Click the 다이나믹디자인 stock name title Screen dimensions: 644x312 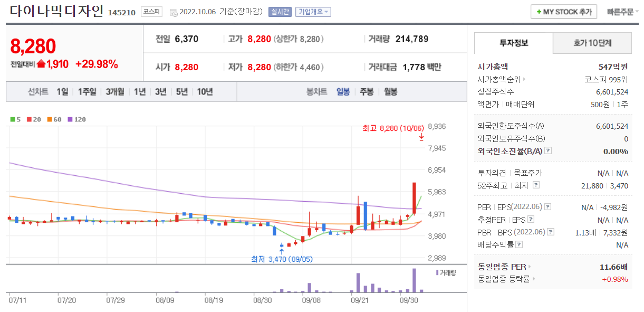pyautogui.click(x=56, y=11)
